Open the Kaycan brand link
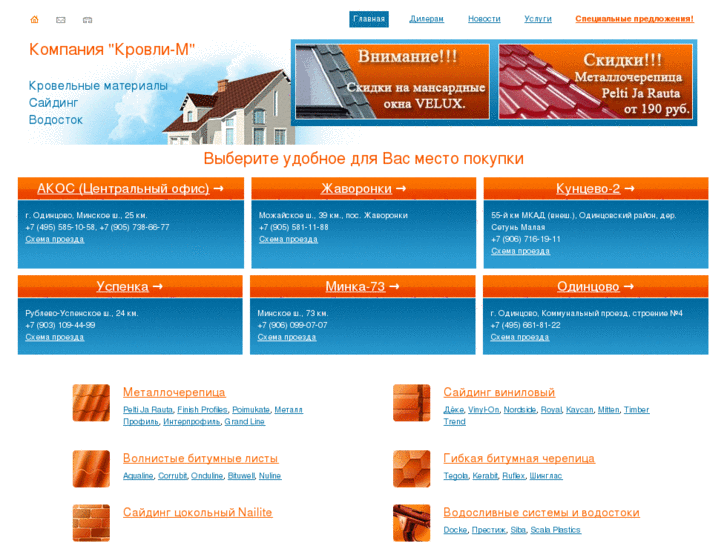727x545 pixels. coord(580,410)
